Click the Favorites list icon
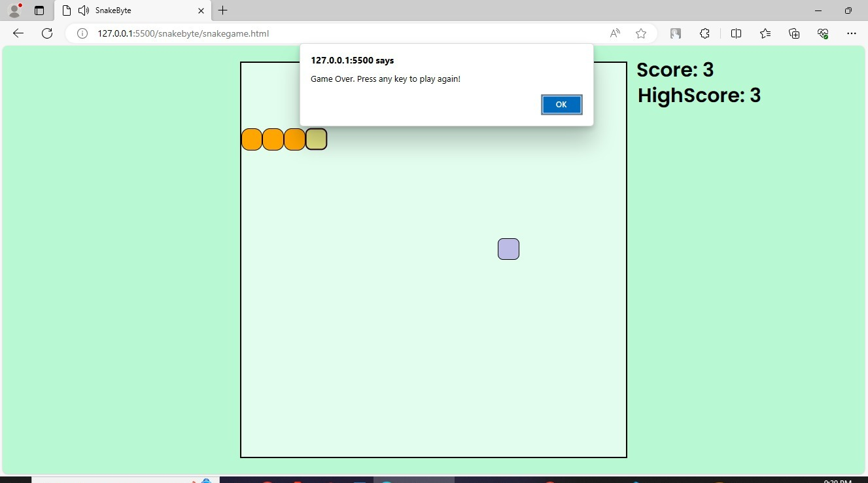This screenshot has width=868, height=483. (765, 33)
